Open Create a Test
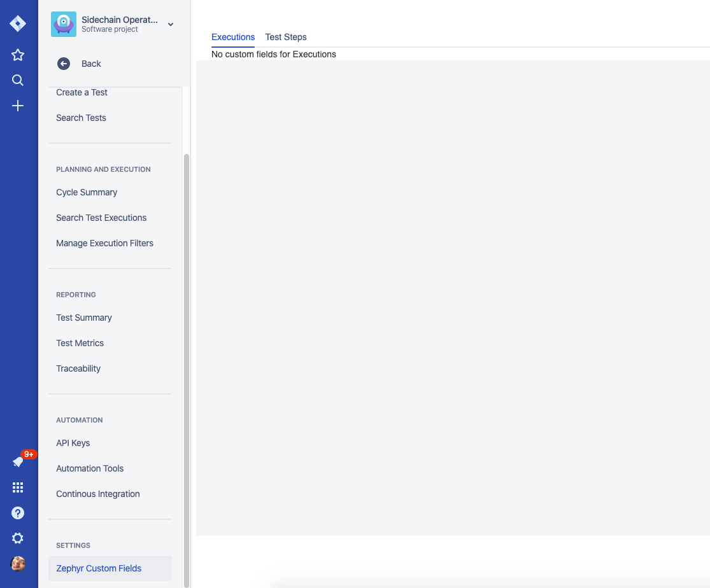Viewport: 710px width, 588px height. 82,92
